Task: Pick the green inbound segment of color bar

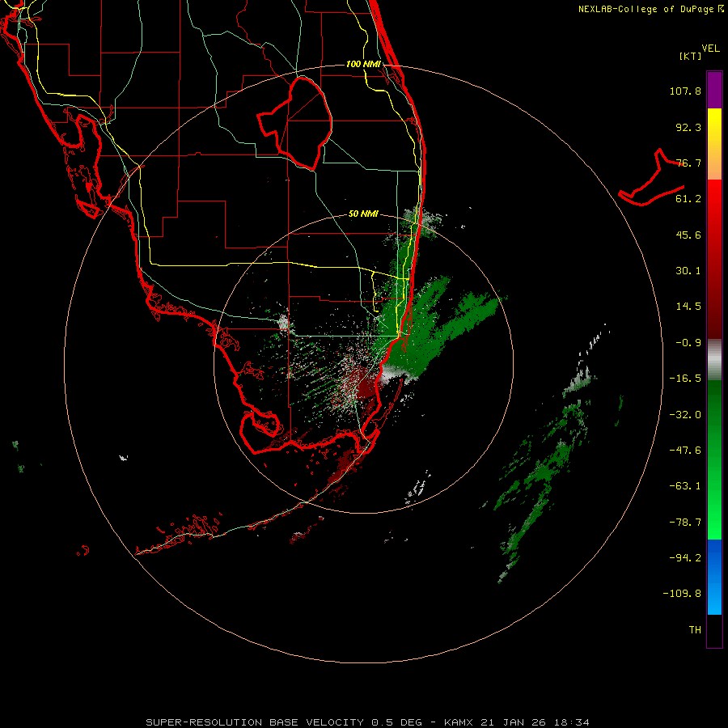Action: coord(714,459)
